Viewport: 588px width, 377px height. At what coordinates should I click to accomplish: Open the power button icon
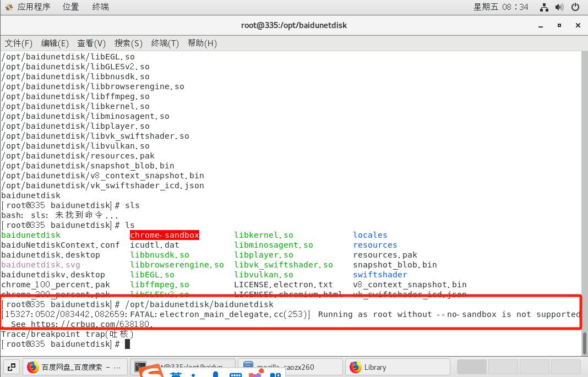coord(575,7)
